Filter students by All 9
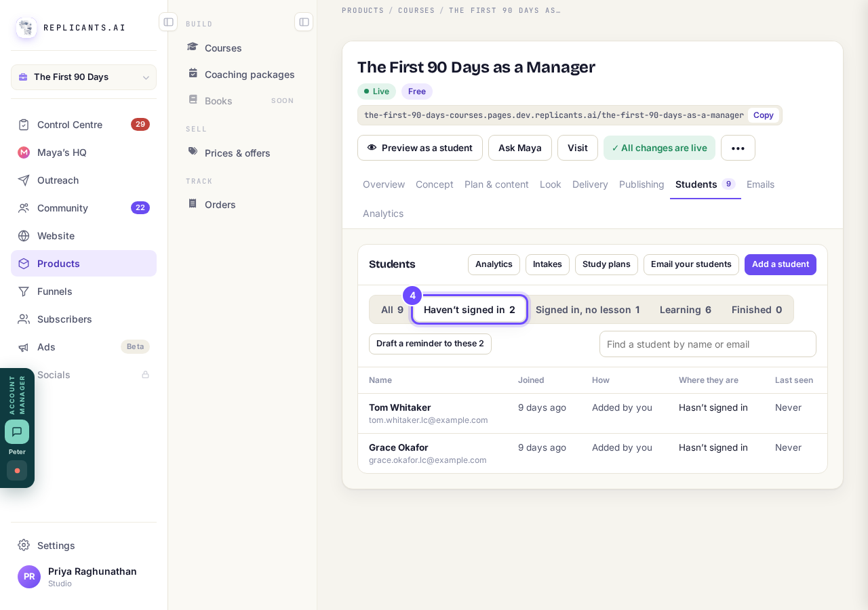The height and width of the screenshot is (610, 868). tap(392, 310)
